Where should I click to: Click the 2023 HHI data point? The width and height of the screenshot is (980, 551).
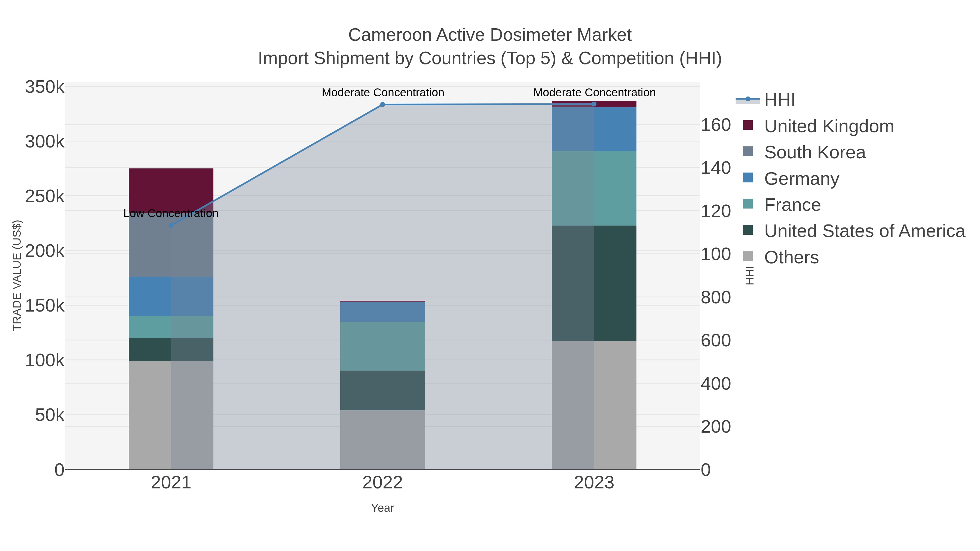pos(594,104)
